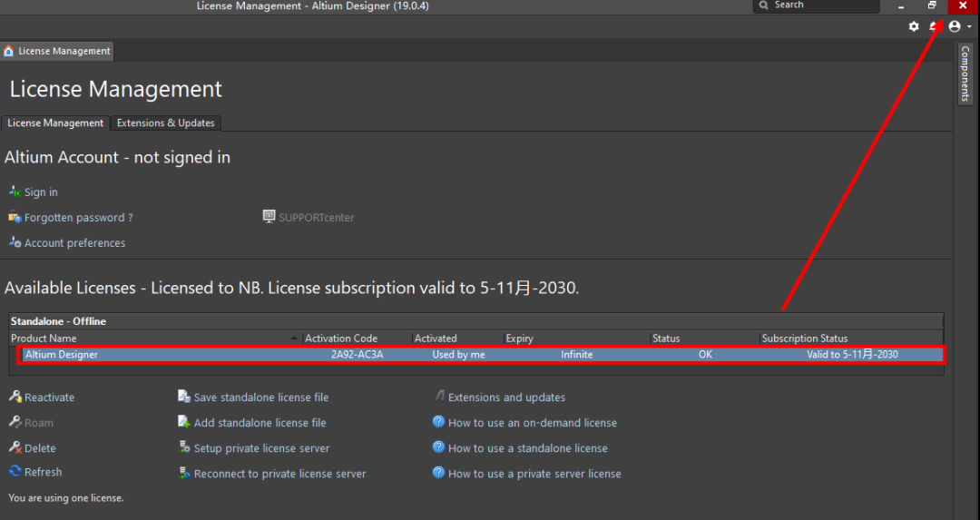Click the Setup private license server icon
Image resolution: width=980 pixels, height=520 pixels.
tap(184, 447)
